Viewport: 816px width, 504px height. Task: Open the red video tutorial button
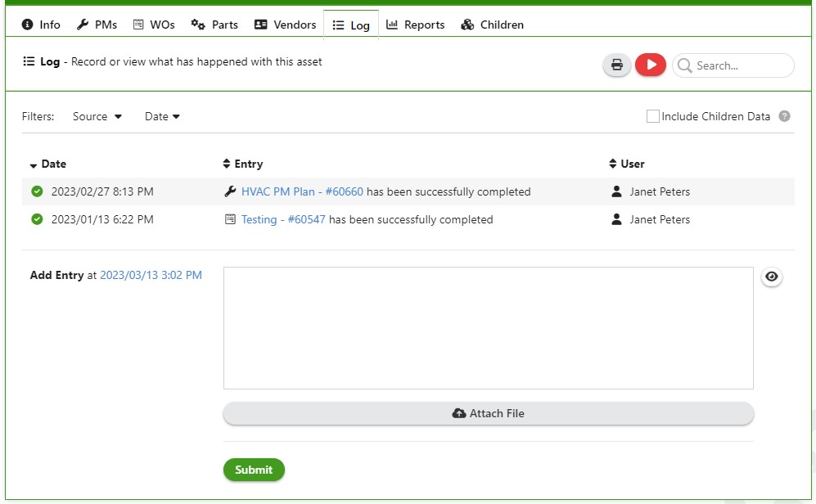650,64
